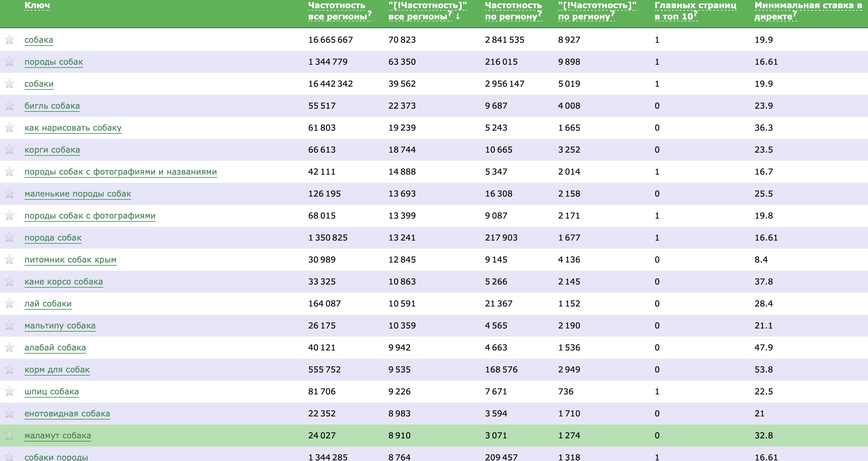Open the 'лай собаки' keyword link
Screen dimensions: 868x461
pos(48,303)
